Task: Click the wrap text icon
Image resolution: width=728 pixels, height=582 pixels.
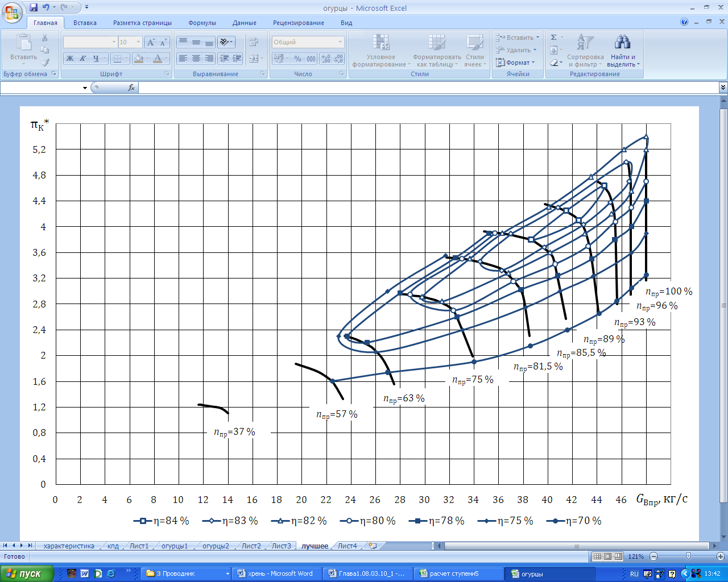Action: pyautogui.click(x=254, y=42)
